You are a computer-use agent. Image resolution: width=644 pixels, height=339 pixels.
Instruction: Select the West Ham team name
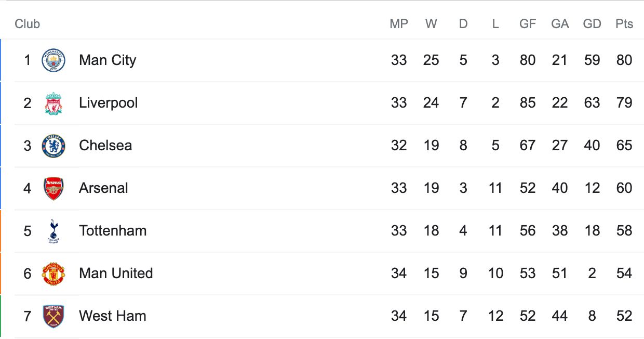[113, 316]
